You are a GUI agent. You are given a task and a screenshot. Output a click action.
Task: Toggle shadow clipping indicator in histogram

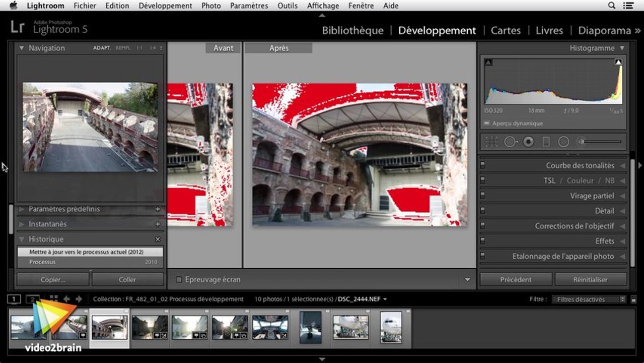(488, 63)
